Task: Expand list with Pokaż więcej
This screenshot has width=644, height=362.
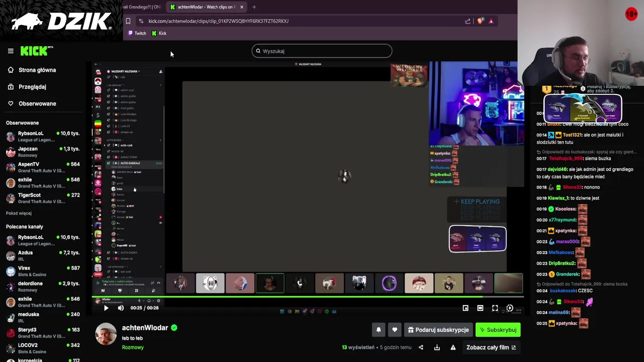Action: (19, 213)
